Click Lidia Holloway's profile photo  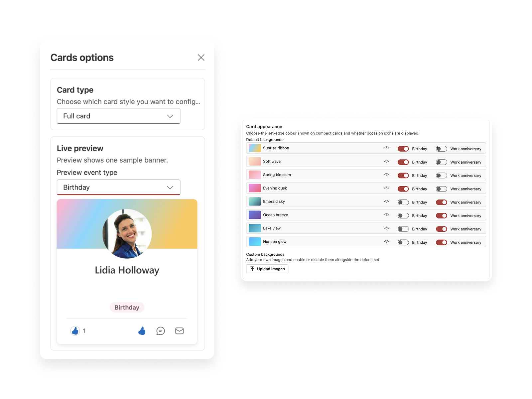(x=127, y=234)
